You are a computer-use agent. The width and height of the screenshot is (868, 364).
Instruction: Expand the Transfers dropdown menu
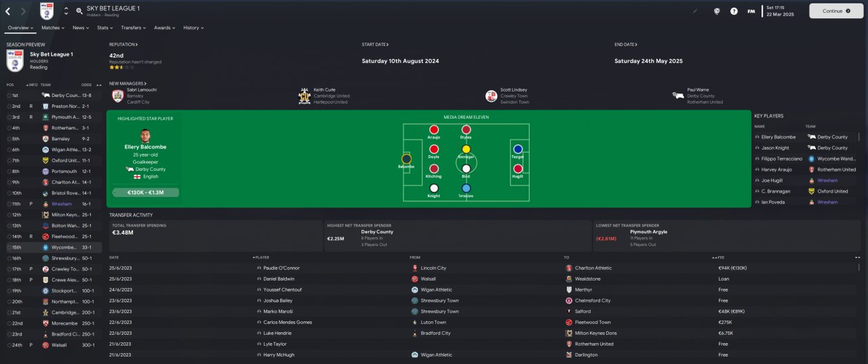tap(134, 28)
